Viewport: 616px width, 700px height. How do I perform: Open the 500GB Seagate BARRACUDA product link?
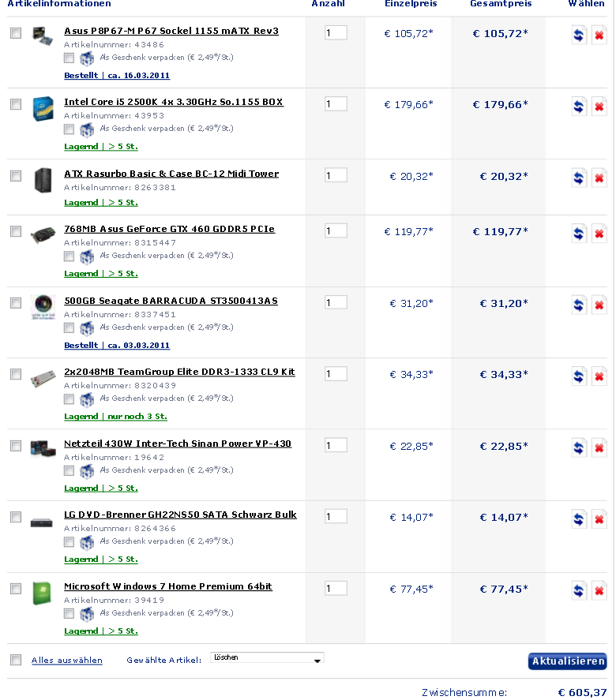pyautogui.click(x=171, y=301)
